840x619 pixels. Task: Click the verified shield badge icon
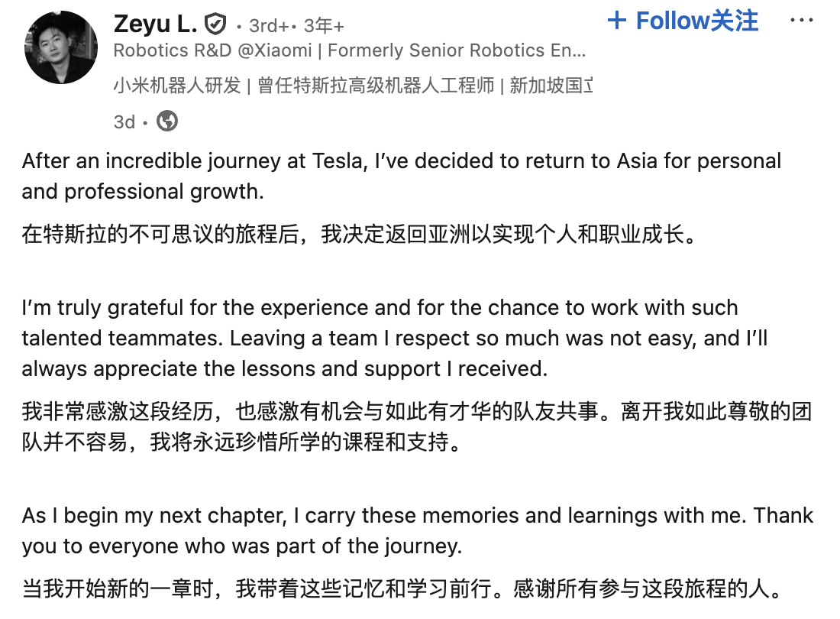point(216,24)
